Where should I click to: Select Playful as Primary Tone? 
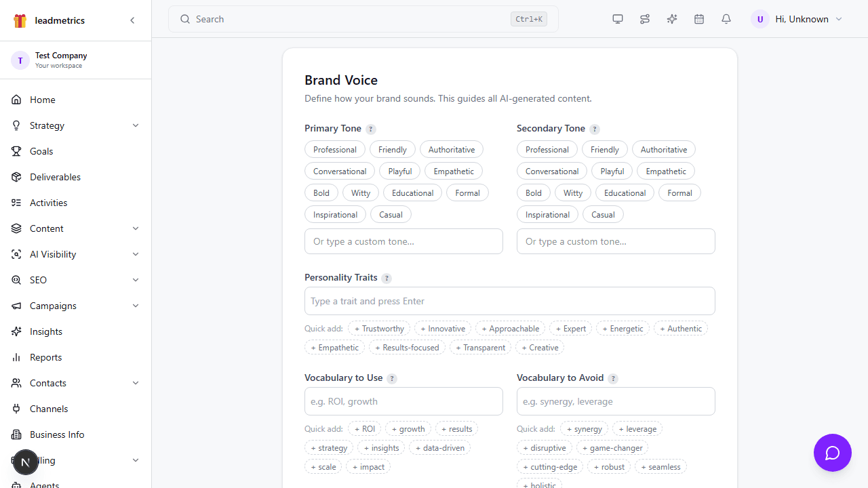tap(400, 171)
